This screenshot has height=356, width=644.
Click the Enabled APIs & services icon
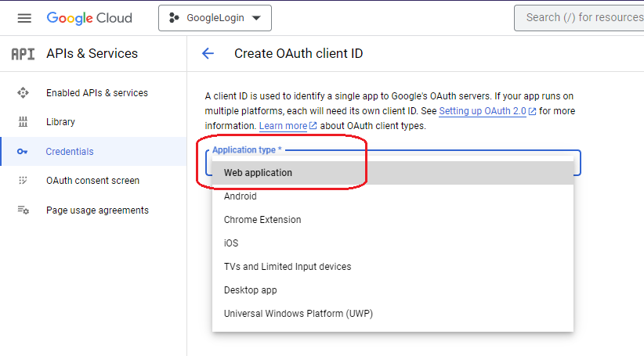[x=23, y=93]
